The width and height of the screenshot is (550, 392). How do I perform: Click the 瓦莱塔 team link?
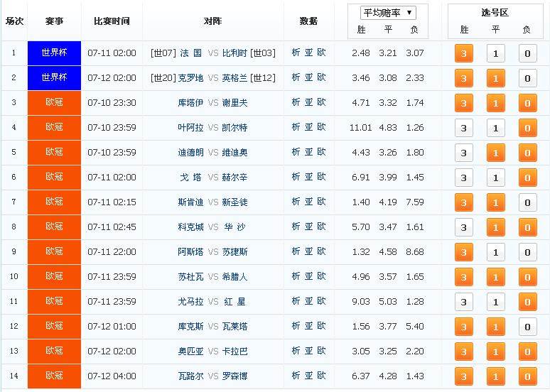tap(234, 327)
